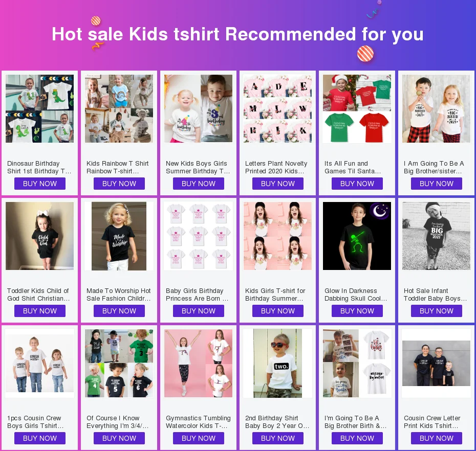The image size is (476, 451).
Task: Open the Kids Girls T-shirt for Birthday image
Action: [x=277, y=236]
